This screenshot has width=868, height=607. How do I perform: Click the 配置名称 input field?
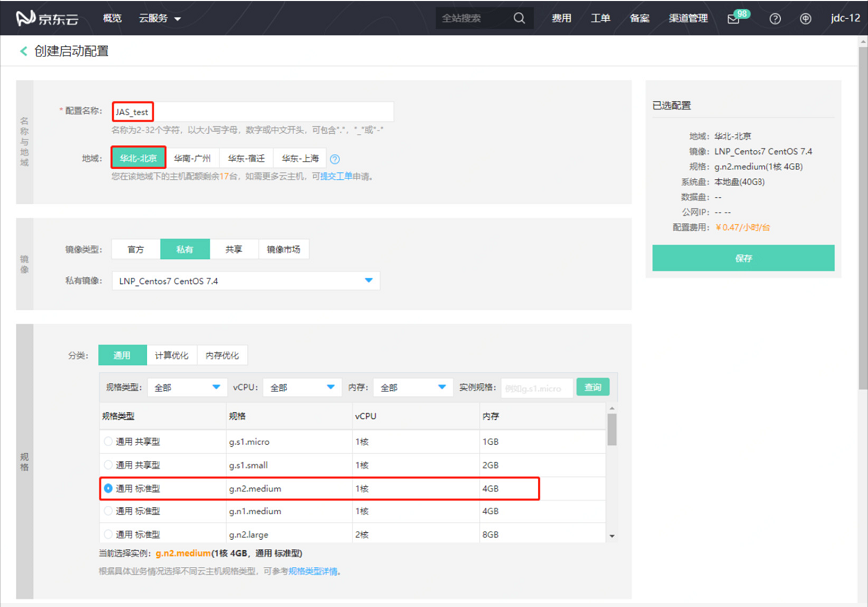tap(253, 111)
